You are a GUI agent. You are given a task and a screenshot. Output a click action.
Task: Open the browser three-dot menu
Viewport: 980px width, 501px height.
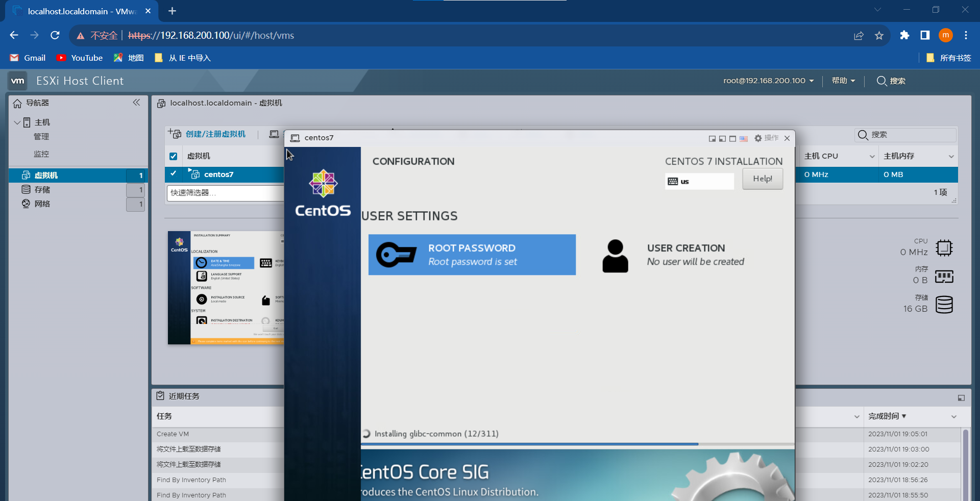[x=966, y=35]
